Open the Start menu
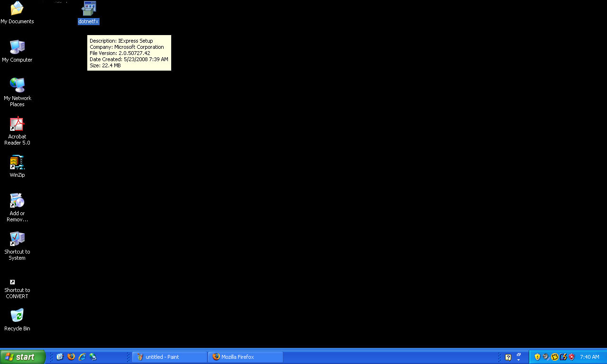 (x=23, y=357)
